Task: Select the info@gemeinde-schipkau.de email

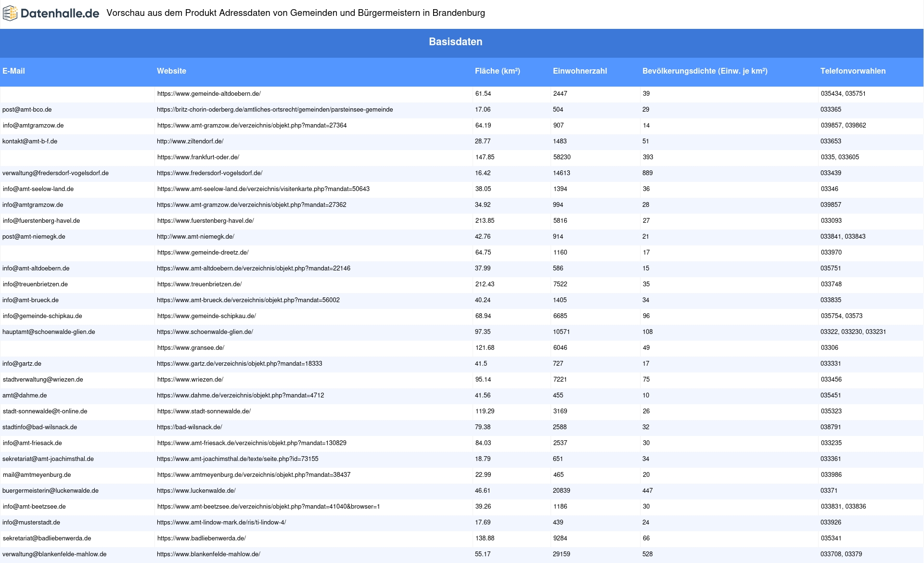Action: [42, 316]
